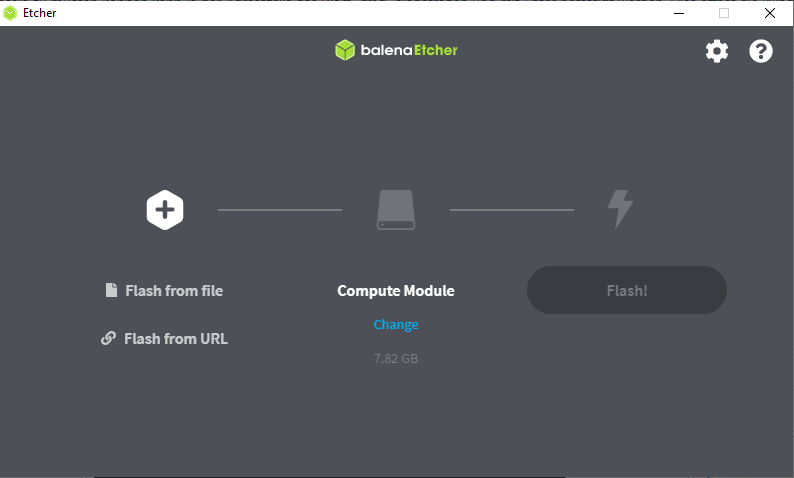Click the disabled maximize window button
The width and height of the screenshot is (794, 478).
(724, 13)
